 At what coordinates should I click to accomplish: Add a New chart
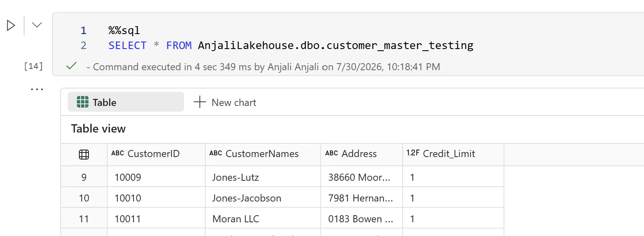[x=225, y=102]
